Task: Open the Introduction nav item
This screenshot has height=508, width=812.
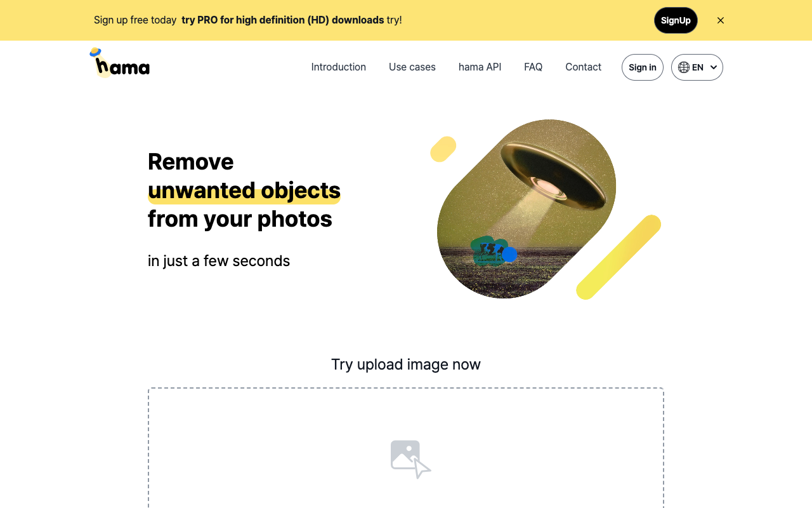Action: (x=339, y=67)
